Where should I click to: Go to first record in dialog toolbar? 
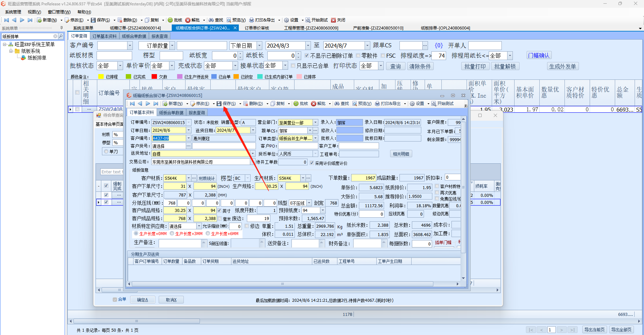pyautogui.click(x=132, y=104)
